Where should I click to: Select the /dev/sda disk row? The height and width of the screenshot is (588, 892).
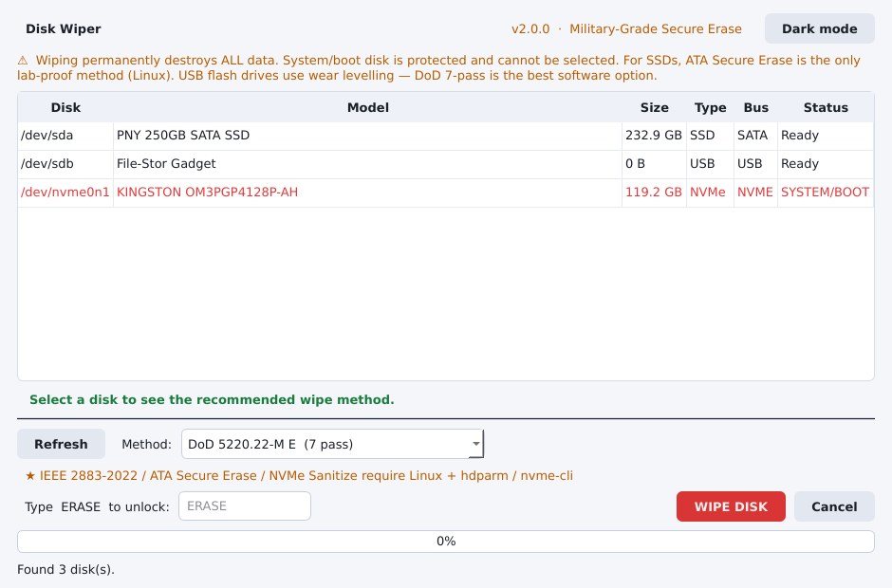tap(446, 136)
